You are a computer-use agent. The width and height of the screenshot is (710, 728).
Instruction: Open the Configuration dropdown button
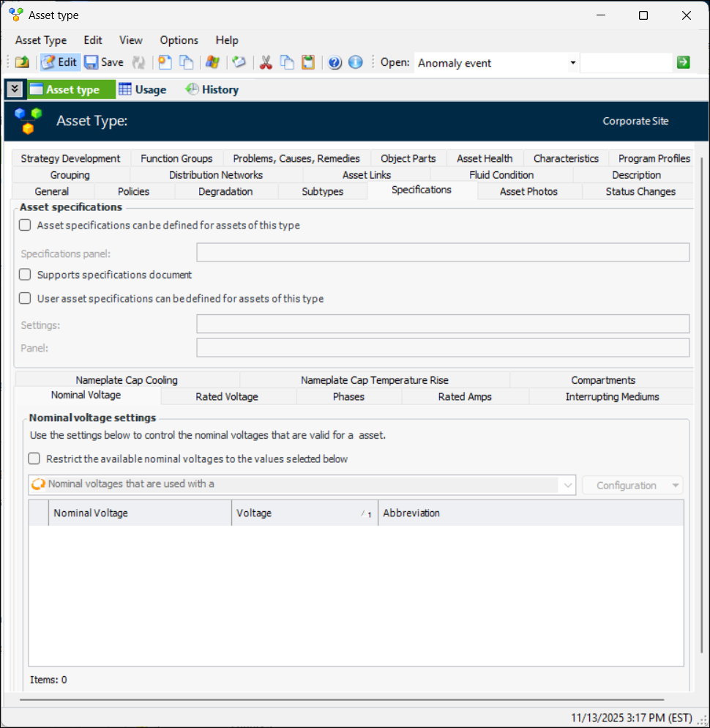pos(632,486)
